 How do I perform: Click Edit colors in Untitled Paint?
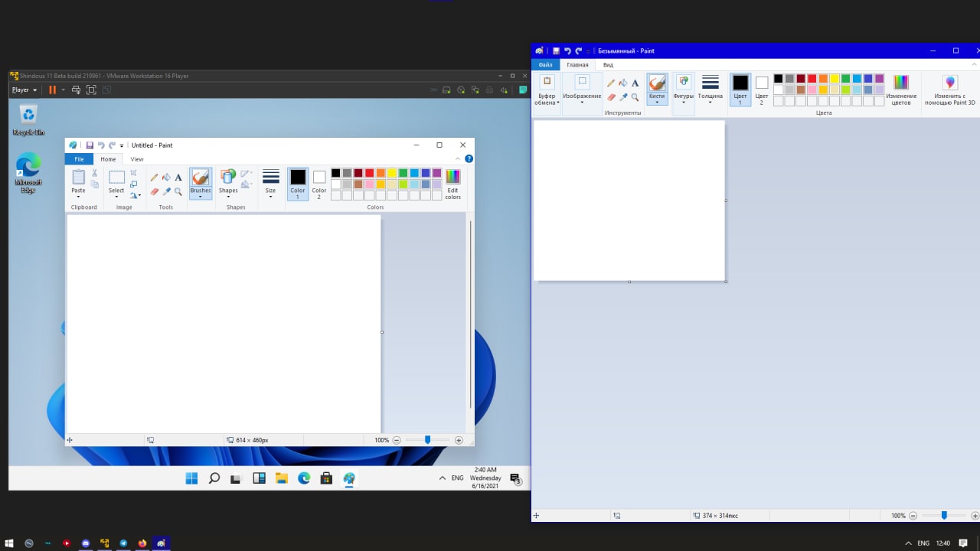click(x=453, y=184)
